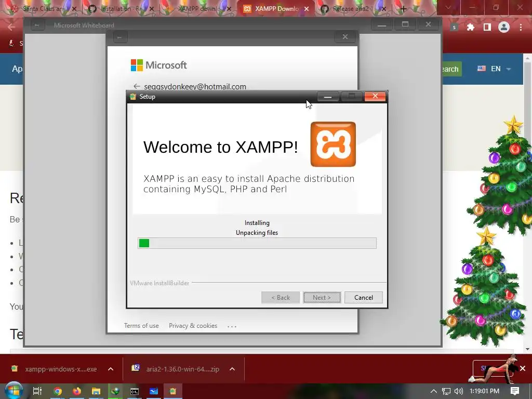Show hidden system tray icons
Image resolution: width=532 pixels, height=399 pixels.
433,391
